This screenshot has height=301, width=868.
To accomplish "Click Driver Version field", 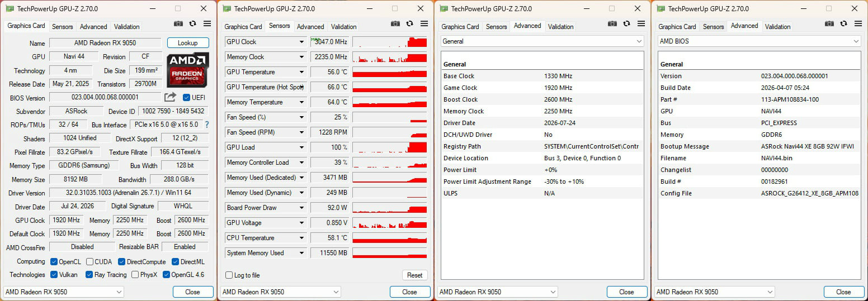I will point(129,193).
